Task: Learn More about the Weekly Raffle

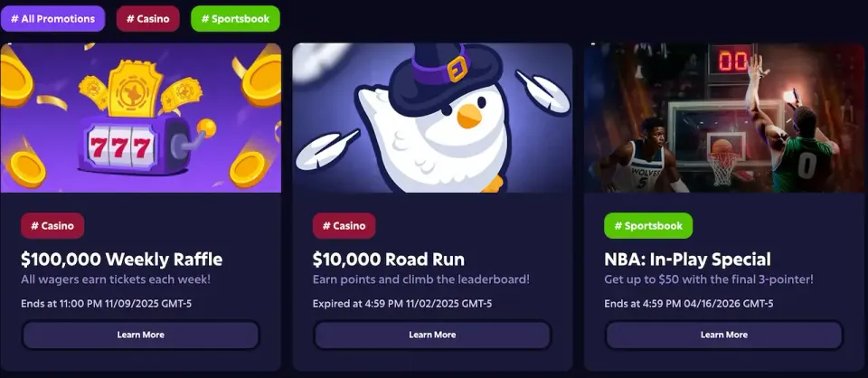Action: [x=141, y=335]
